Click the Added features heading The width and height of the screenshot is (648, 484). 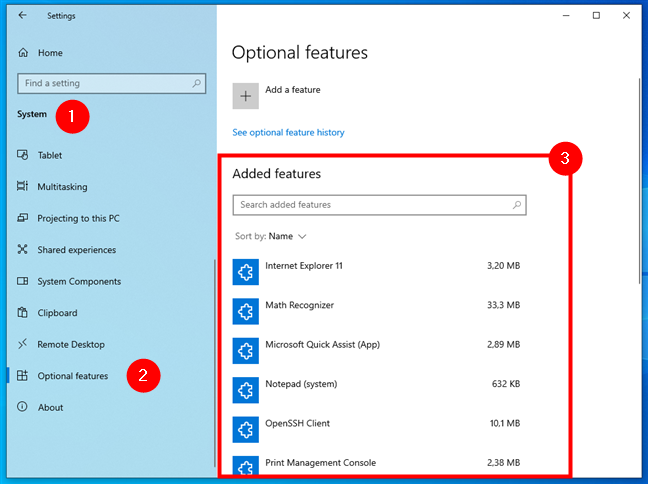[276, 174]
